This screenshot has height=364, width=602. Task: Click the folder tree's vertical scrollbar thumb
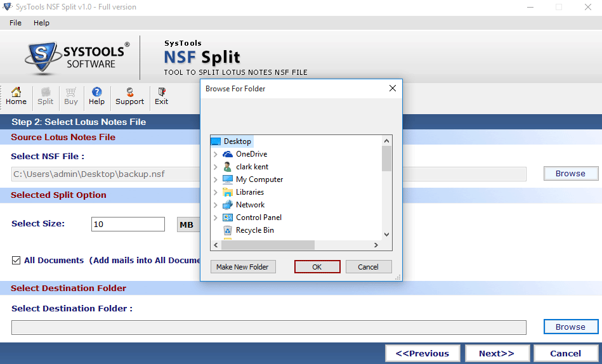[386, 159]
